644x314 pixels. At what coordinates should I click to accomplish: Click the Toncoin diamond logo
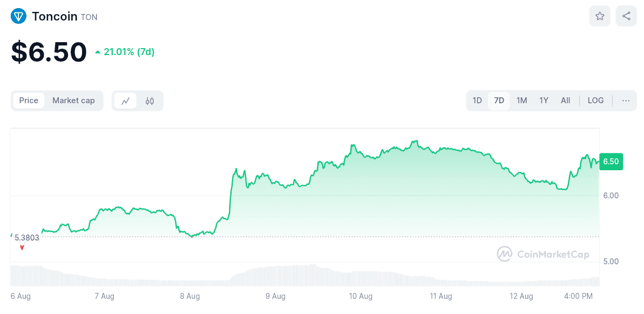[18, 16]
